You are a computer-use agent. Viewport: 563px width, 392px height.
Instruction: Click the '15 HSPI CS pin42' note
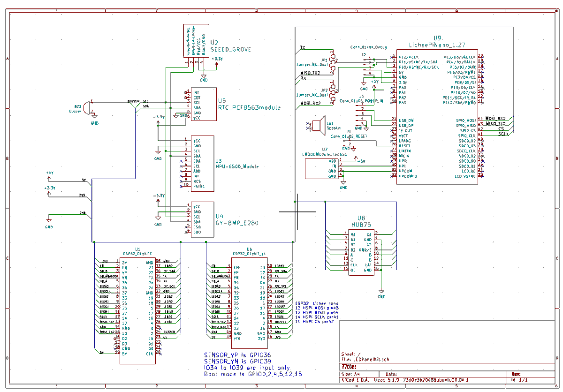pyautogui.click(x=315, y=322)
